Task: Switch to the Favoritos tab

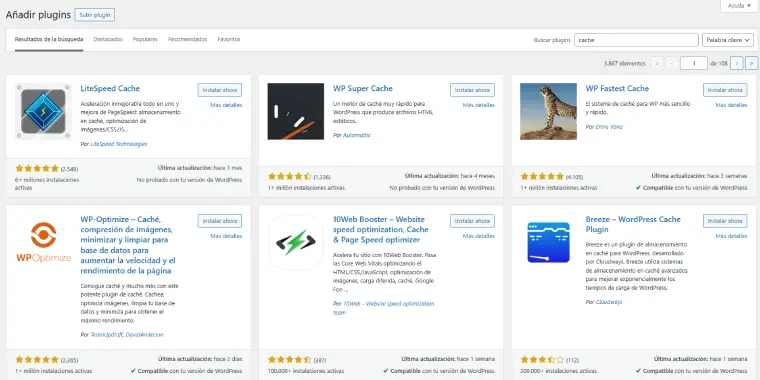Action: pyautogui.click(x=229, y=39)
